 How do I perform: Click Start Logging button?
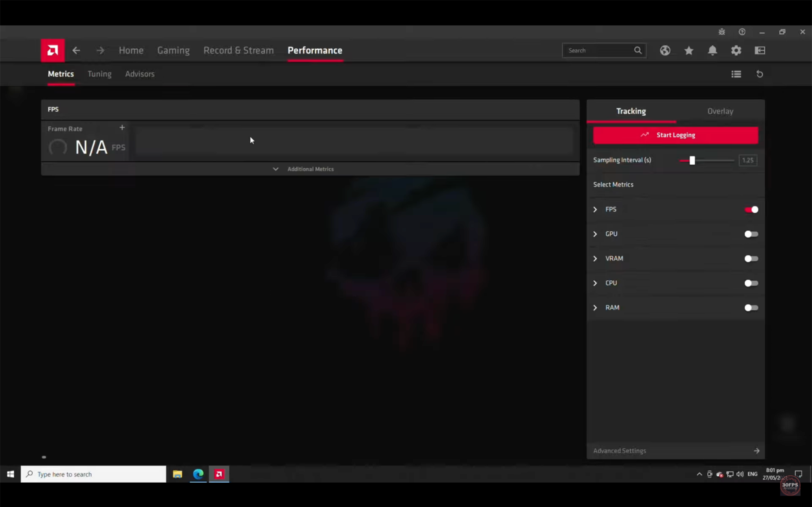point(676,135)
